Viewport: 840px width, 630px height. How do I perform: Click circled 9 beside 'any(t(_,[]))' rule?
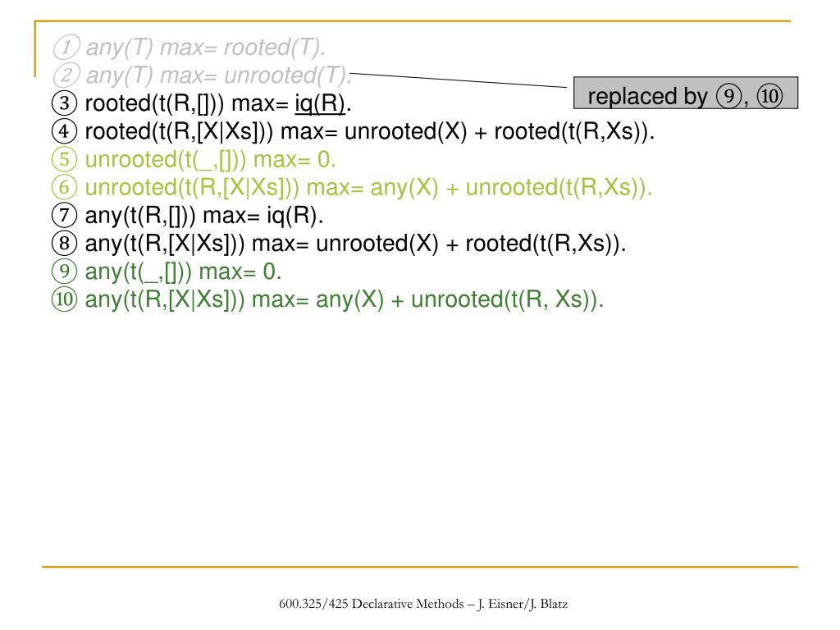pos(64,271)
